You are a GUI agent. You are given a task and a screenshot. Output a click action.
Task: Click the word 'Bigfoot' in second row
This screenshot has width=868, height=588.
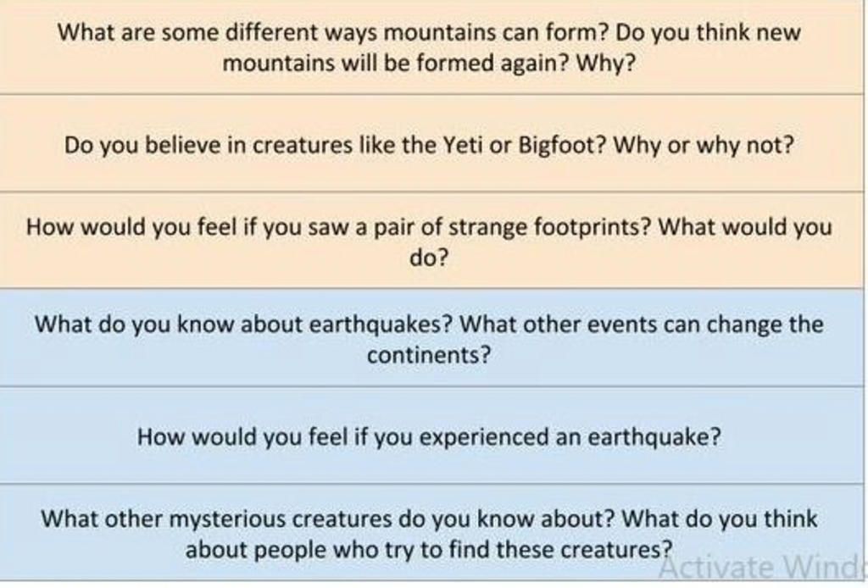pos(563,145)
